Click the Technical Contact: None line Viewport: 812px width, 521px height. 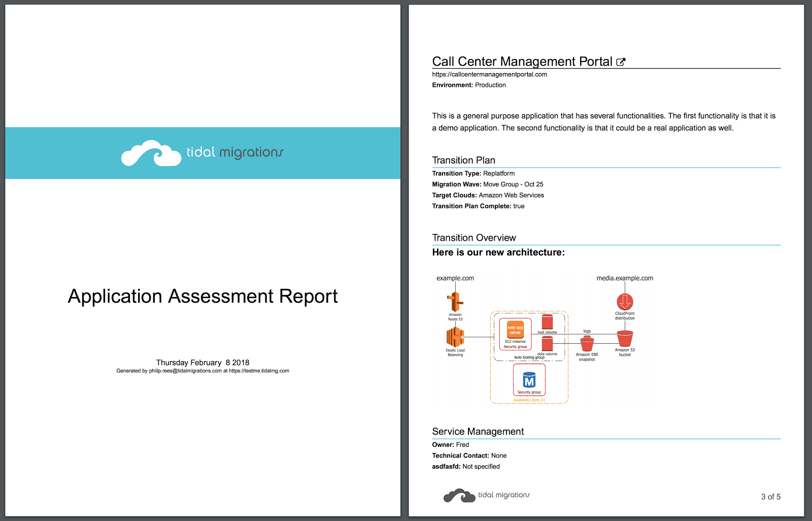(x=469, y=455)
